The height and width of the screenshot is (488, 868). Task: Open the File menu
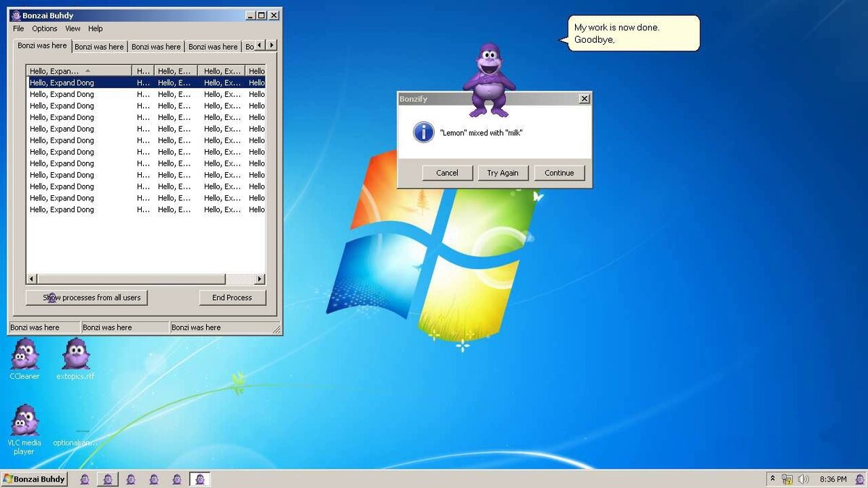click(17, 28)
